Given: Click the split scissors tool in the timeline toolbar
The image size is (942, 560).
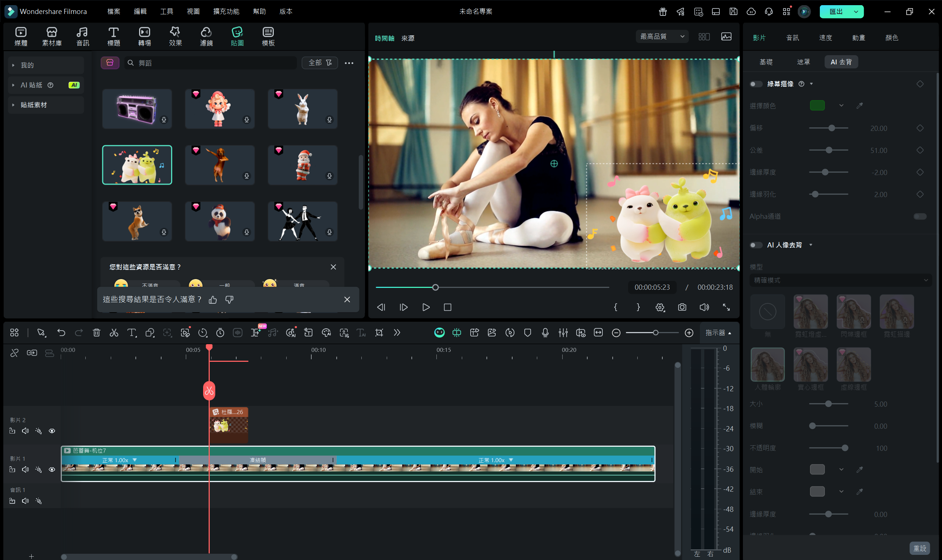Looking at the screenshot, I should pyautogui.click(x=114, y=332).
